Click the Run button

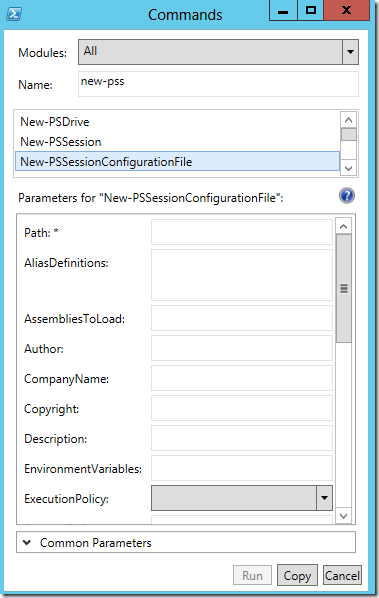pos(252,575)
